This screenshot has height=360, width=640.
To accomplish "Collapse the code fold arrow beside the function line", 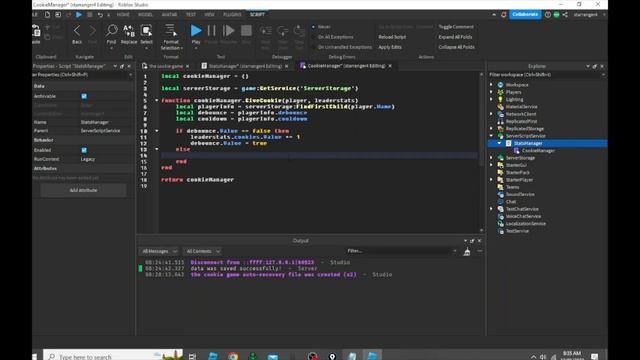I will click(156, 100).
